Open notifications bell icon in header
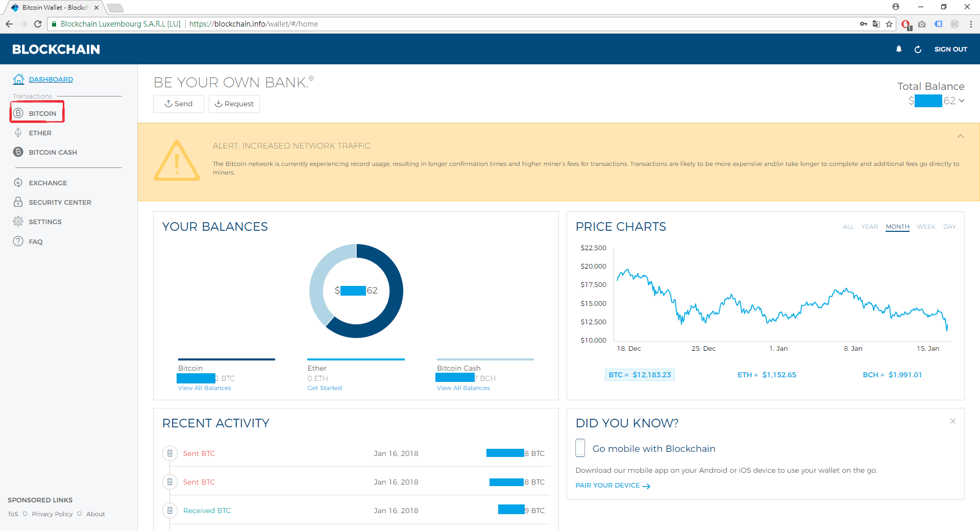This screenshot has height=531, width=980. click(899, 49)
